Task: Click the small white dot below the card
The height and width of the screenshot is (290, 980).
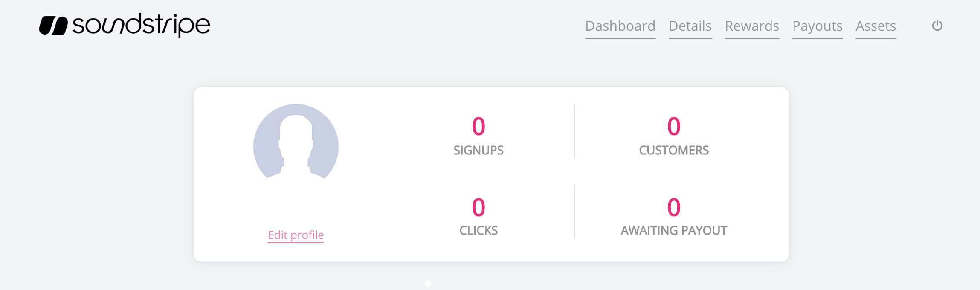Action: point(428,283)
